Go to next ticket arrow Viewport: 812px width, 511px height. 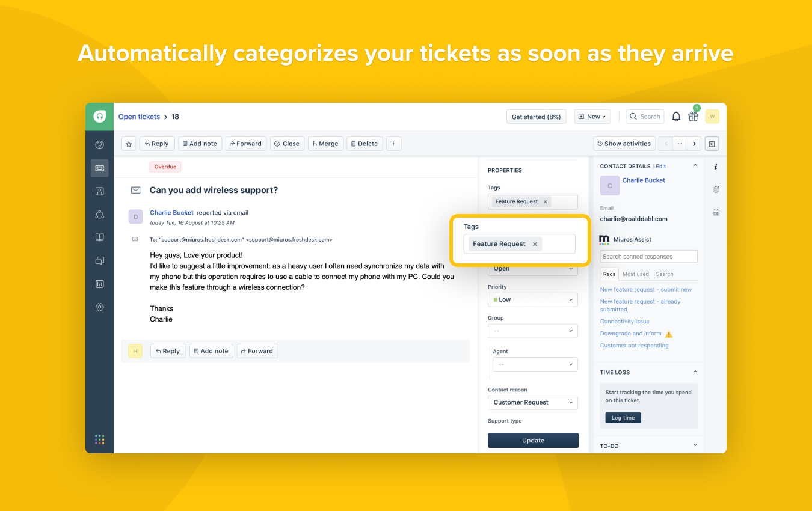click(x=694, y=144)
